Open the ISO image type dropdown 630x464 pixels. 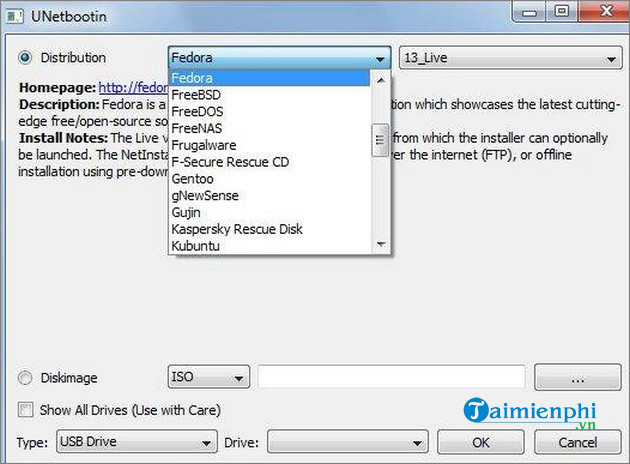tap(208, 378)
